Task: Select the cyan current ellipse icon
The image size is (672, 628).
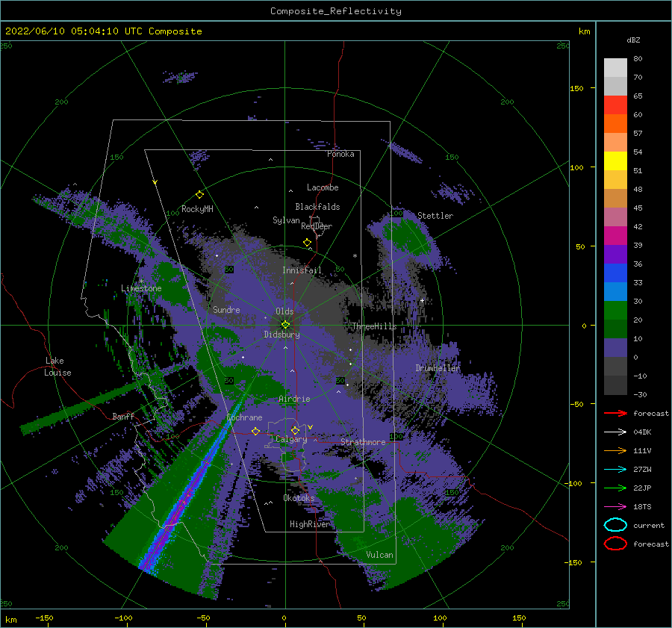Action: pos(615,525)
